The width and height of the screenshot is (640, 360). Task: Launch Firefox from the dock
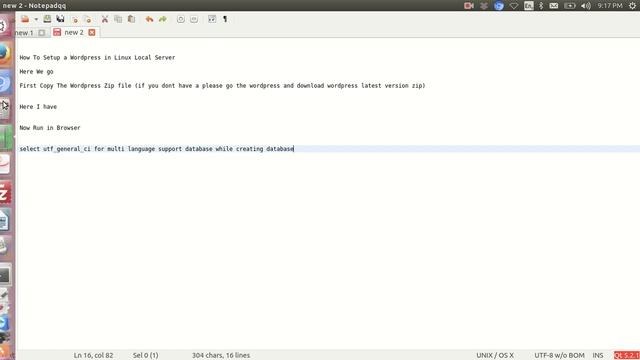5,54
